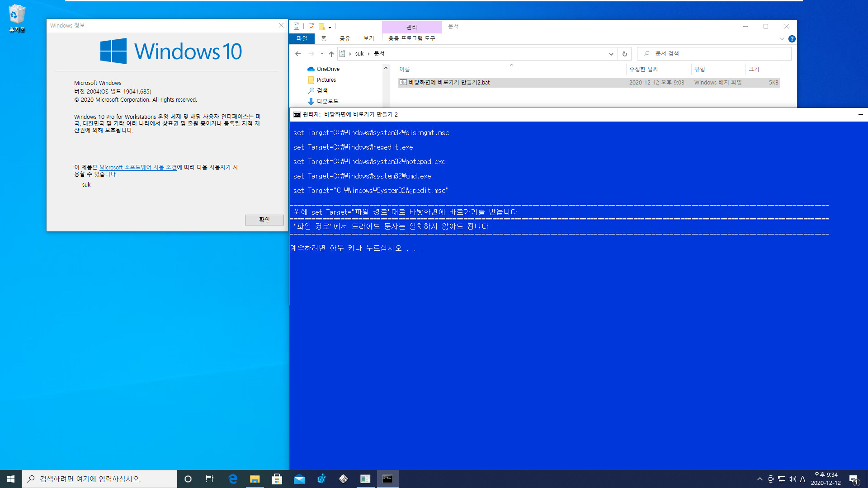Expand the address bar history dropdown
868x488 pixels.
(611, 54)
